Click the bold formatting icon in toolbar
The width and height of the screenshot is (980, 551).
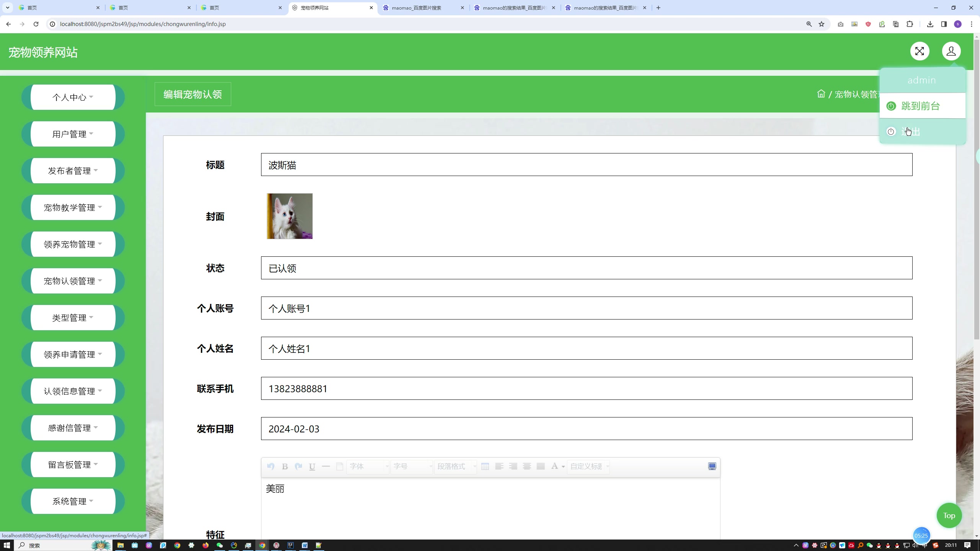pyautogui.click(x=285, y=466)
